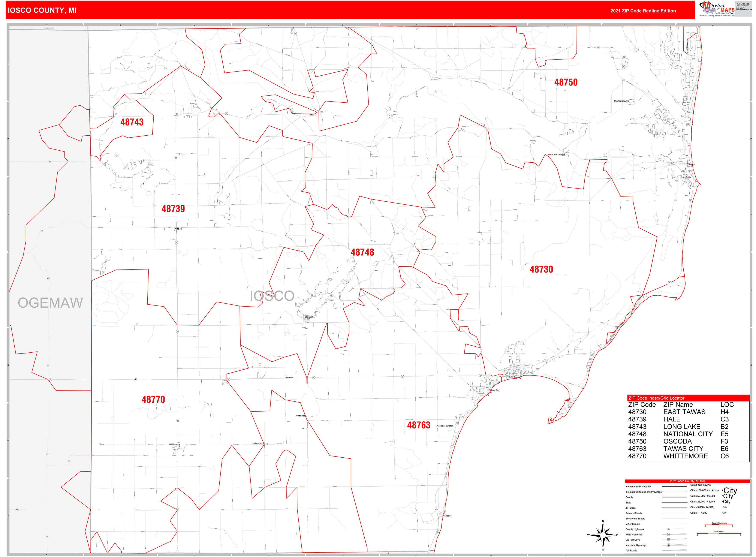Expand the Cities and Towns legend section

[x=700, y=485]
